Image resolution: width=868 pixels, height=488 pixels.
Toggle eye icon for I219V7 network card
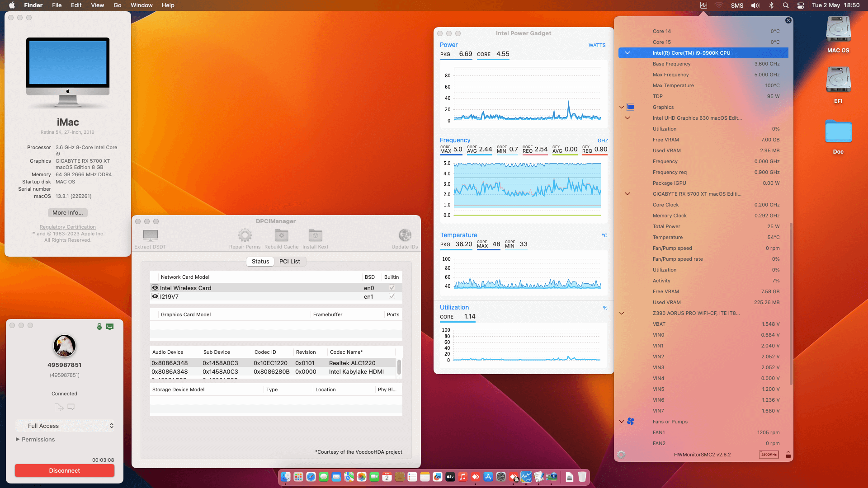[155, 296]
